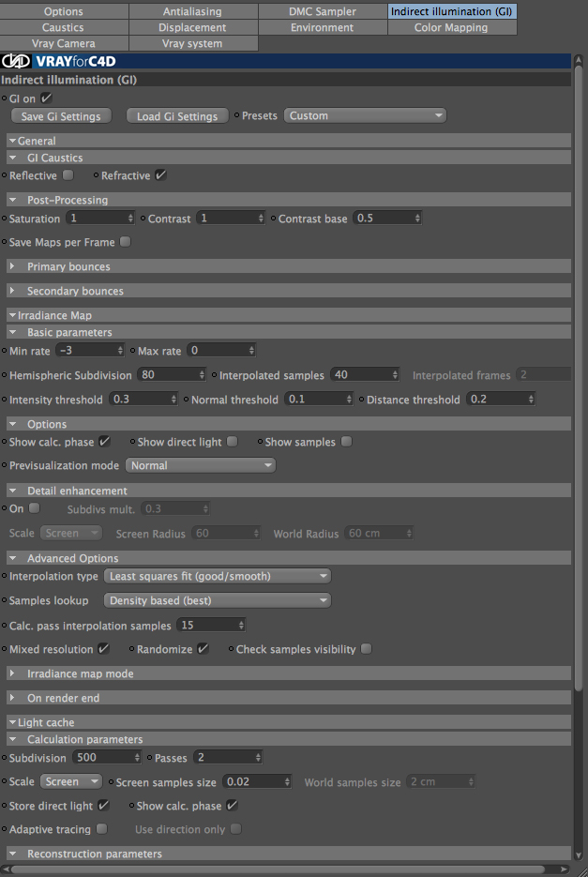Click the VRAYforC4D logo banner

coord(285,61)
